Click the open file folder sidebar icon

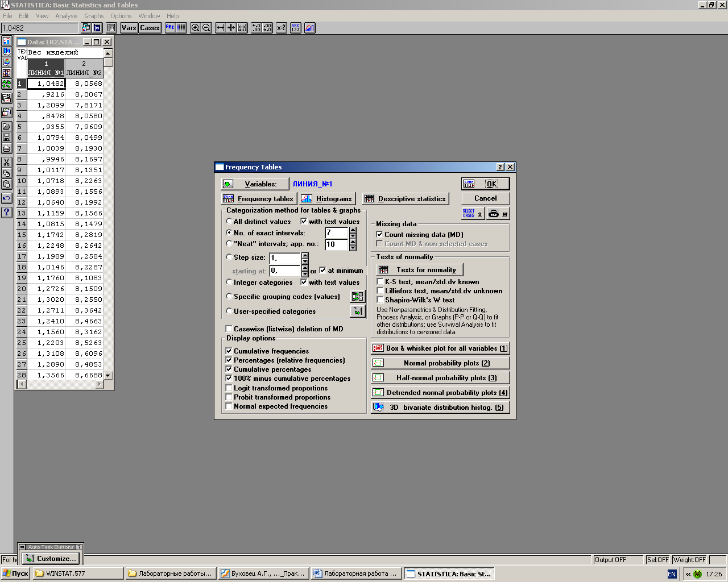[x=6, y=126]
